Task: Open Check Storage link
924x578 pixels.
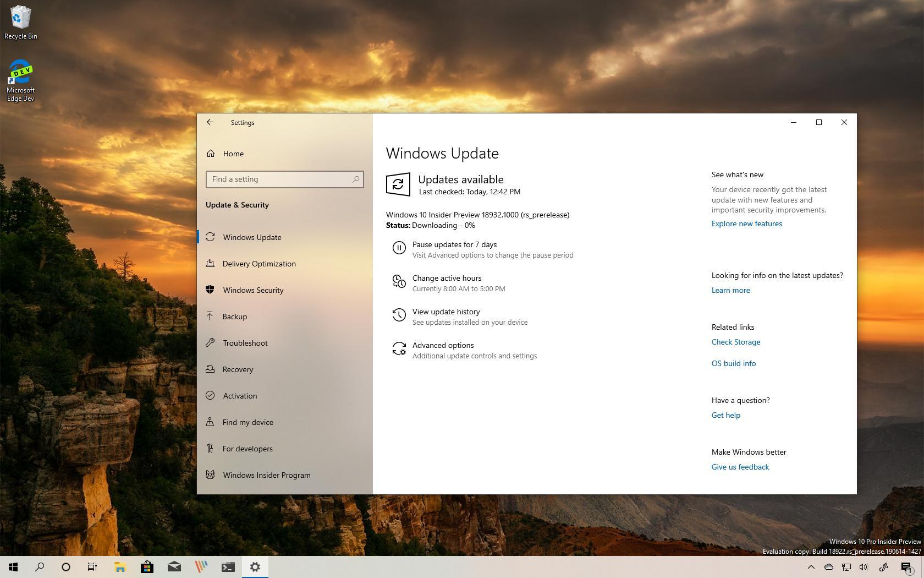Action: click(x=735, y=342)
